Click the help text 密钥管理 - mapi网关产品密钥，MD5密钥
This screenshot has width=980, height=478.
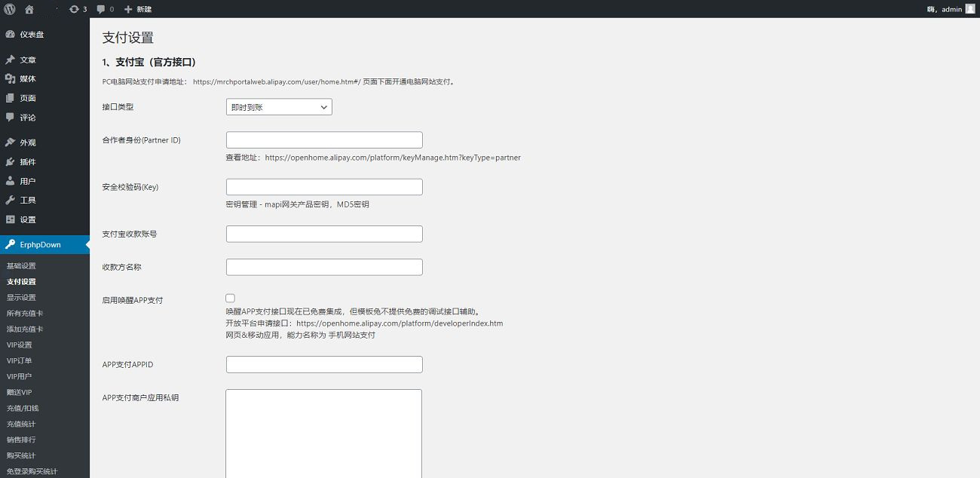coord(298,204)
